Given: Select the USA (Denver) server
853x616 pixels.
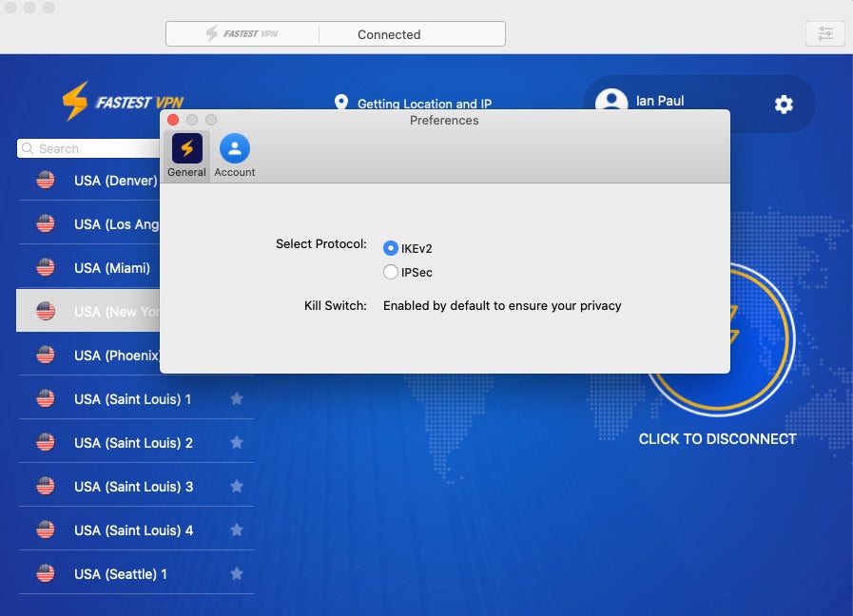Looking at the screenshot, I should [x=89, y=181].
